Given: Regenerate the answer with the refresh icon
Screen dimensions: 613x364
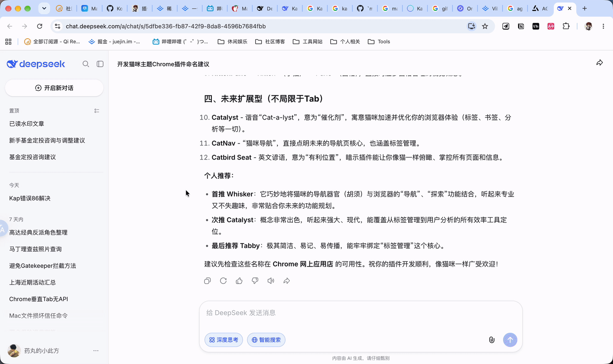Looking at the screenshot, I should click(x=223, y=281).
